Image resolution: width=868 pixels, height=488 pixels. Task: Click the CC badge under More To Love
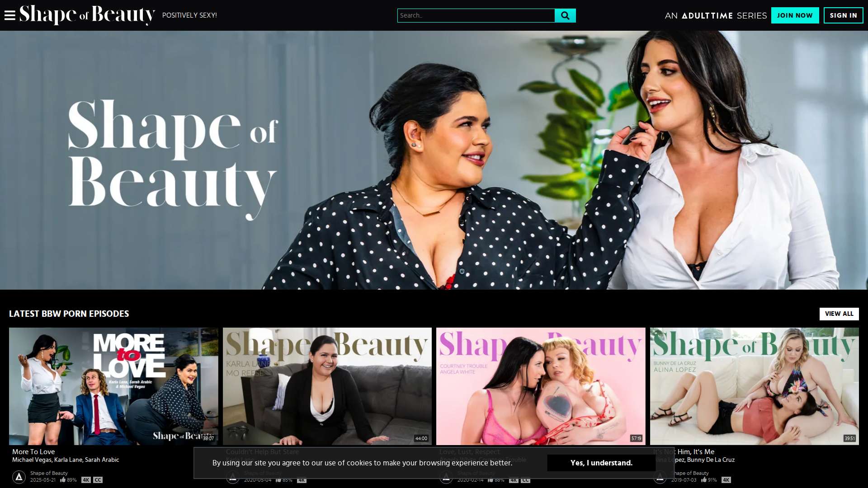[98, 480]
